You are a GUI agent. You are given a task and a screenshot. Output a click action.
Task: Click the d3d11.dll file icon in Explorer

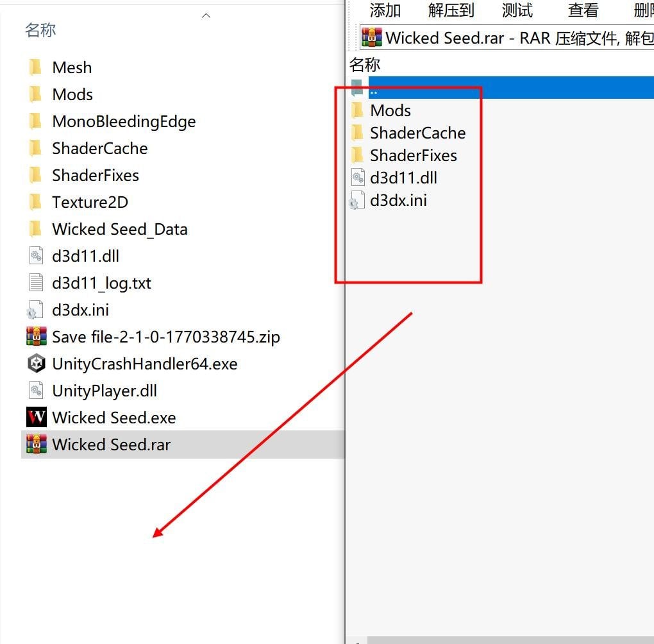(36, 255)
